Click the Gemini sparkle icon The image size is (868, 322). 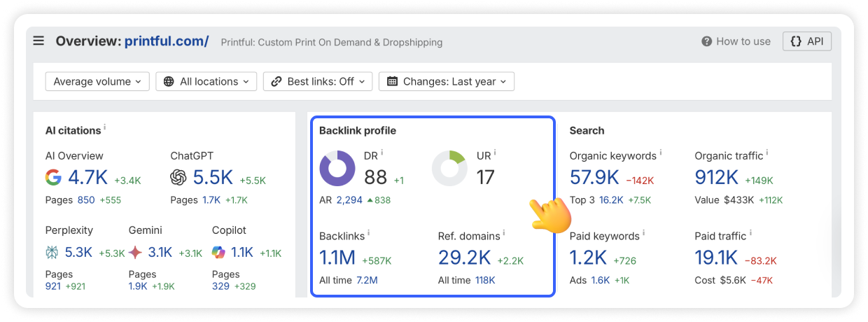click(x=135, y=252)
